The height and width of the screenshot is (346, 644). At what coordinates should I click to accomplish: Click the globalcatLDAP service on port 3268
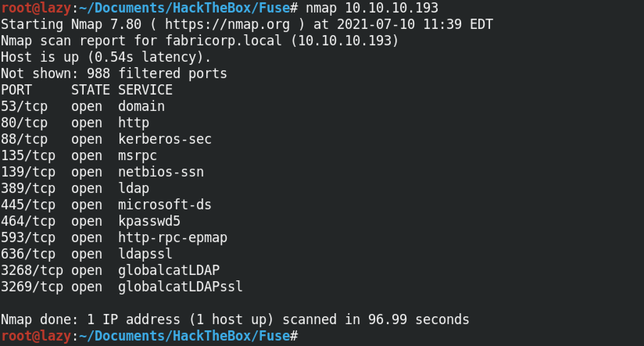coord(169,270)
